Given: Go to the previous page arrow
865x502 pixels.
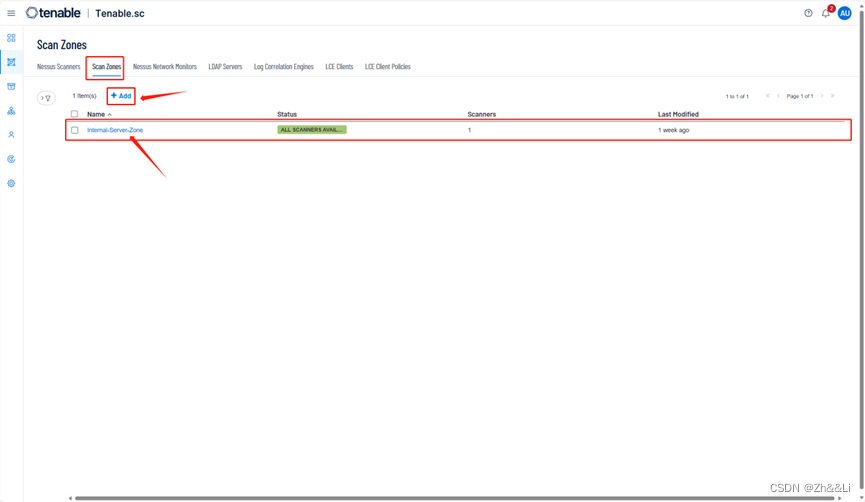Looking at the screenshot, I should [778, 96].
